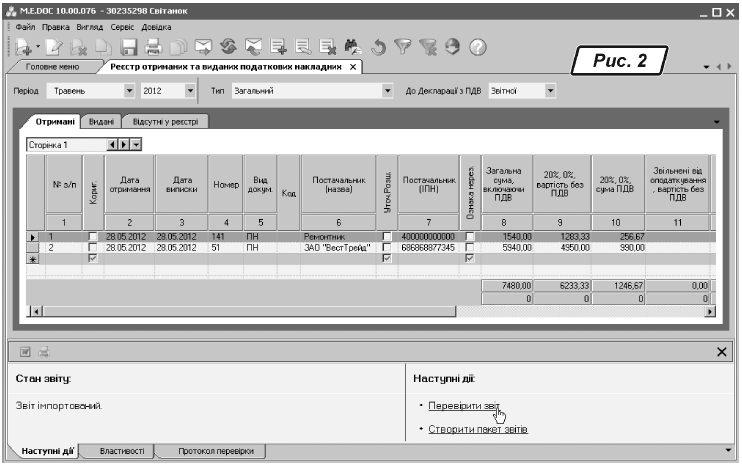This screenshot has width=742, height=468.
Task: Click the refresh arrows toolbar icon
Action: tap(227, 47)
